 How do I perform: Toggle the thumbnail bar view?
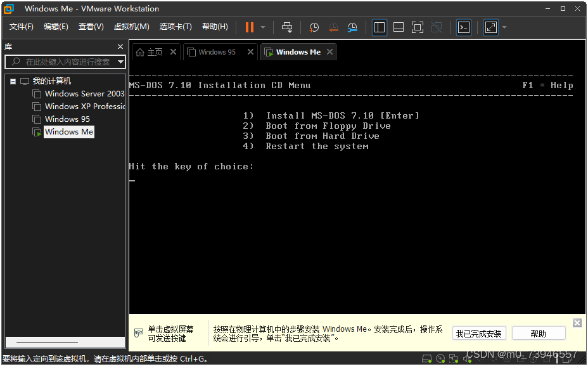point(399,27)
